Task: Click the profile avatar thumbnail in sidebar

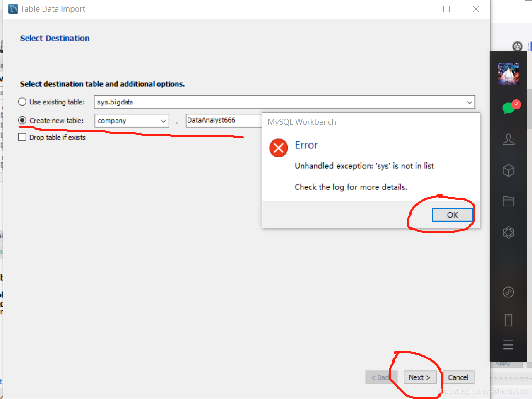Action: coord(508,74)
